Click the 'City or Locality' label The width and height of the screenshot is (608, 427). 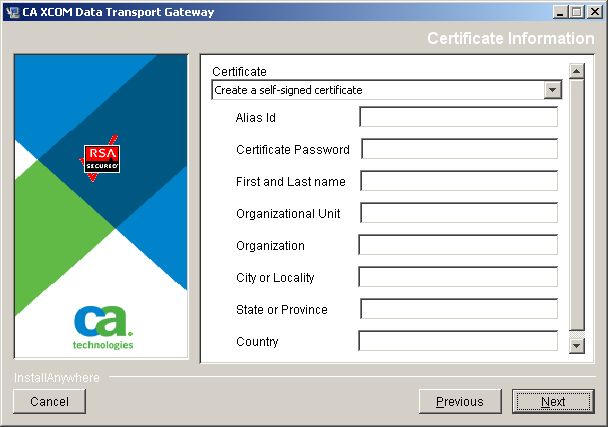tap(275, 278)
